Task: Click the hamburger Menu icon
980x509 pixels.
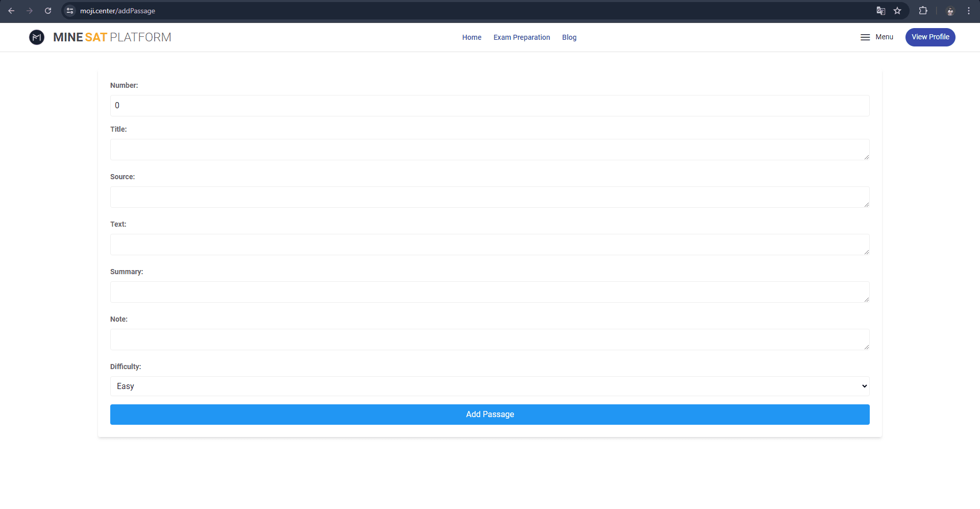Action: pos(865,37)
